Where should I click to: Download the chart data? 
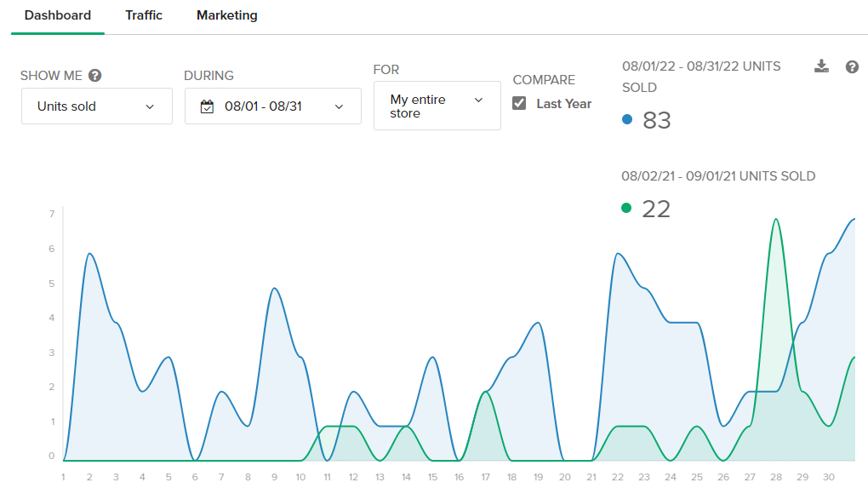[x=821, y=66]
